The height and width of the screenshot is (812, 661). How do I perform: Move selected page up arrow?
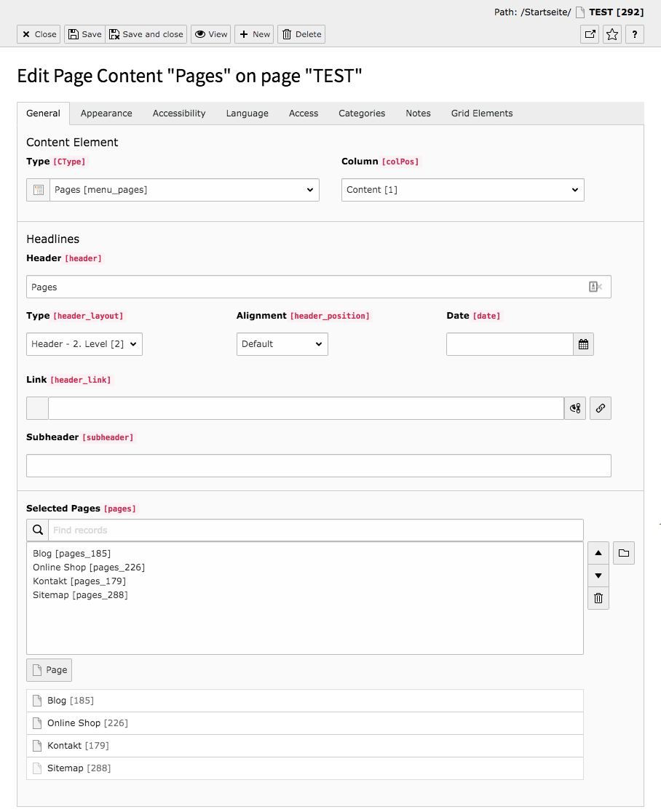coord(598,553)
